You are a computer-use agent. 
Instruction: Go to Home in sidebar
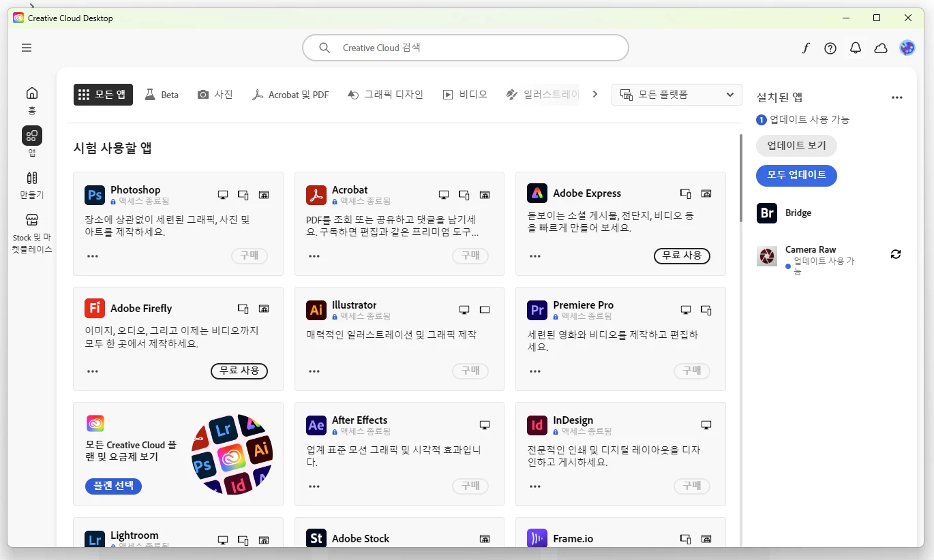point(32,99)
